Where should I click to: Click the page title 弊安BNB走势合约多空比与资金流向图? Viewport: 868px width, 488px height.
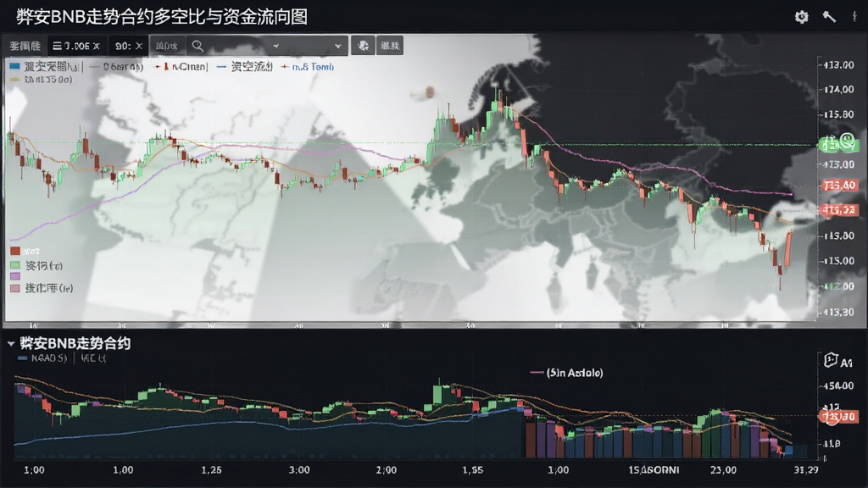coord(162,17)
